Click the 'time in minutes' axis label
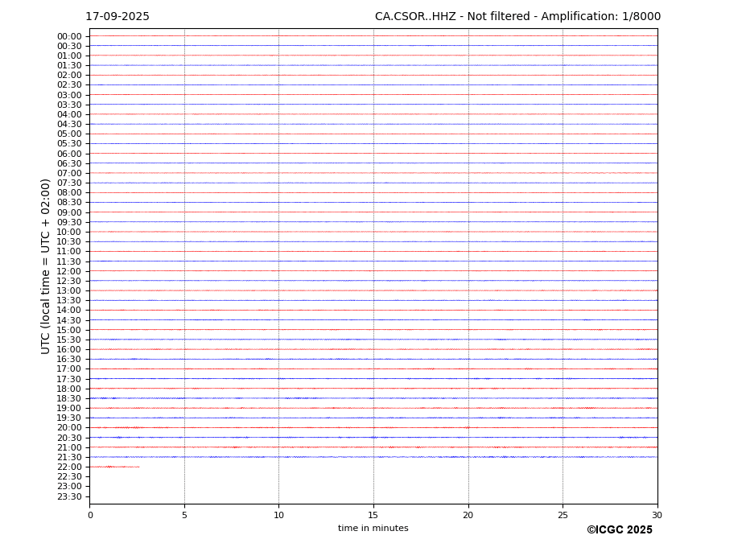The width and height of the screenshot is (746, 560). point(373,528)
